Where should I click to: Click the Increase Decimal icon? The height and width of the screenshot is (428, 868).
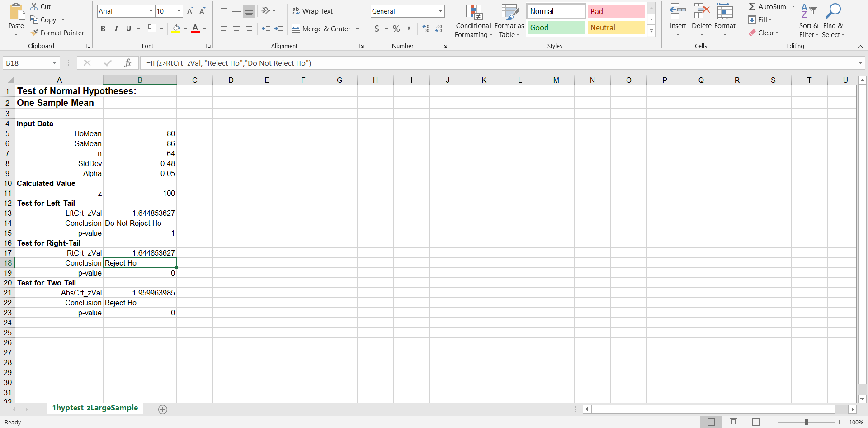click(426, 29)
